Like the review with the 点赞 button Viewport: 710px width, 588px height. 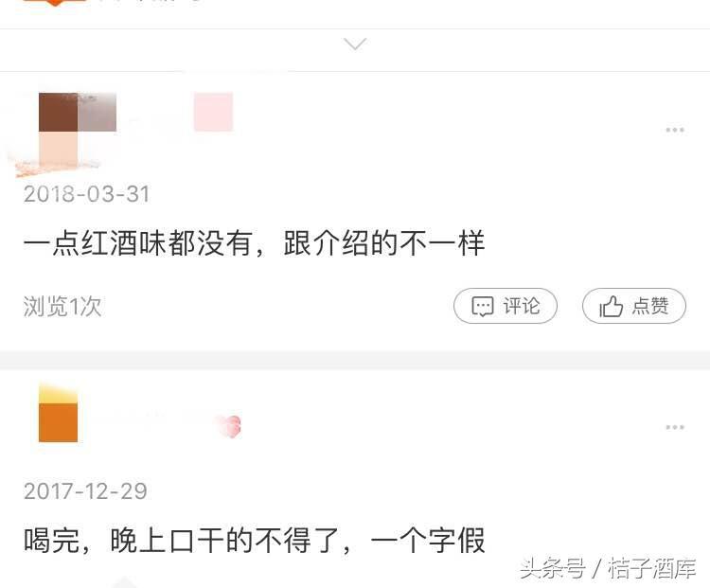coord(634,306)
